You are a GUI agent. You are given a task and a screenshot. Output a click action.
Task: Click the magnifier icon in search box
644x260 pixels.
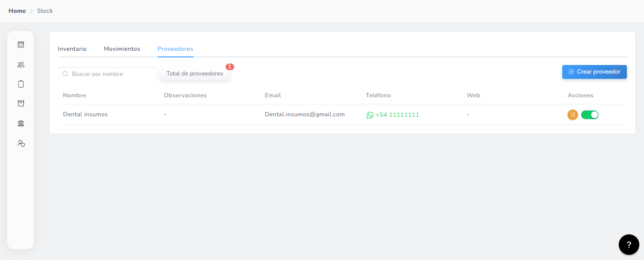coord(65,74)
